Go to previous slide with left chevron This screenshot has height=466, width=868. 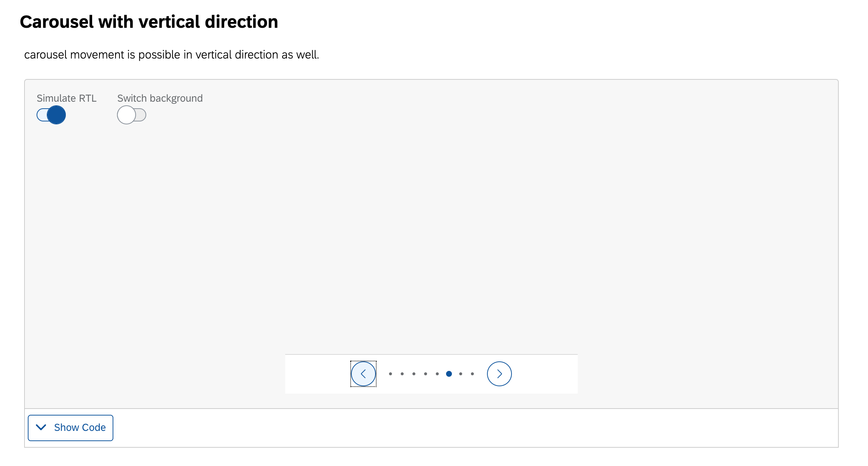(363, 374)
